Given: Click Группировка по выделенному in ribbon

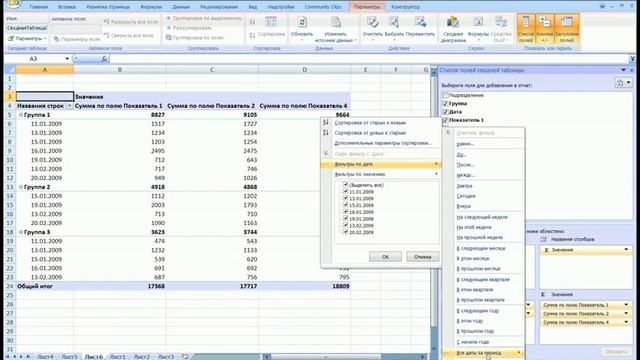Looking at the screenshot, I should point(204,18).
